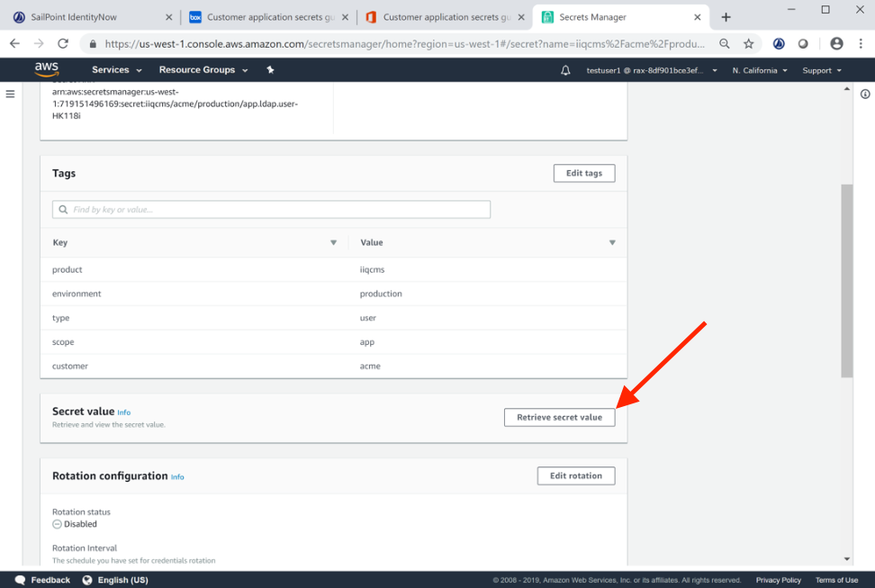This screenshot has width=875, height=588.
Task: Reload the page using the refresh icon
Action: click(x=63, y=43)
